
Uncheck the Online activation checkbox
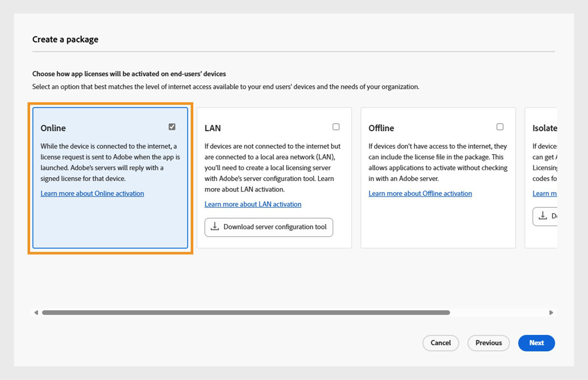click(x=172, y=127)
